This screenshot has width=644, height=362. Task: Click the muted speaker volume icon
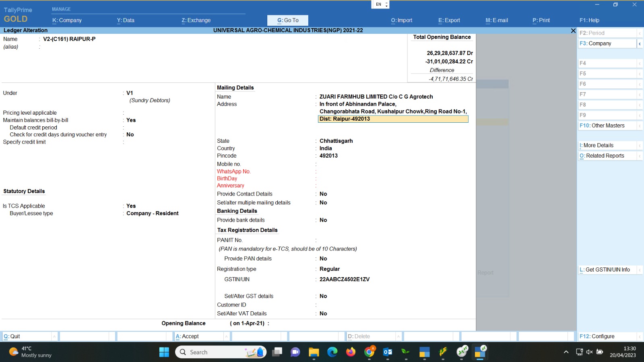point(589,352)
